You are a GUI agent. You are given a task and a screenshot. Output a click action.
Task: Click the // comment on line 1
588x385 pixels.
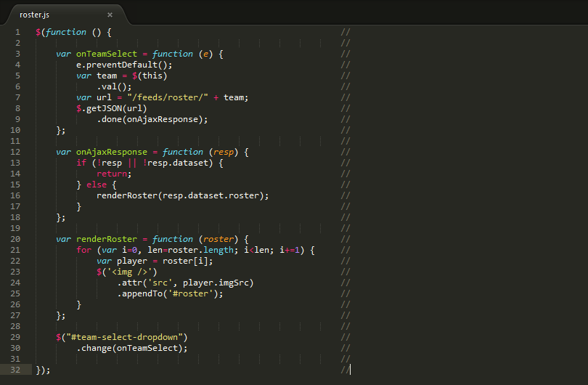coord(345,32)
